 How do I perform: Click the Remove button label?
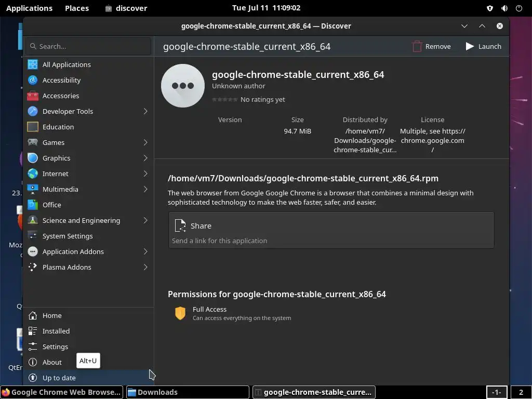click(438, 46)
